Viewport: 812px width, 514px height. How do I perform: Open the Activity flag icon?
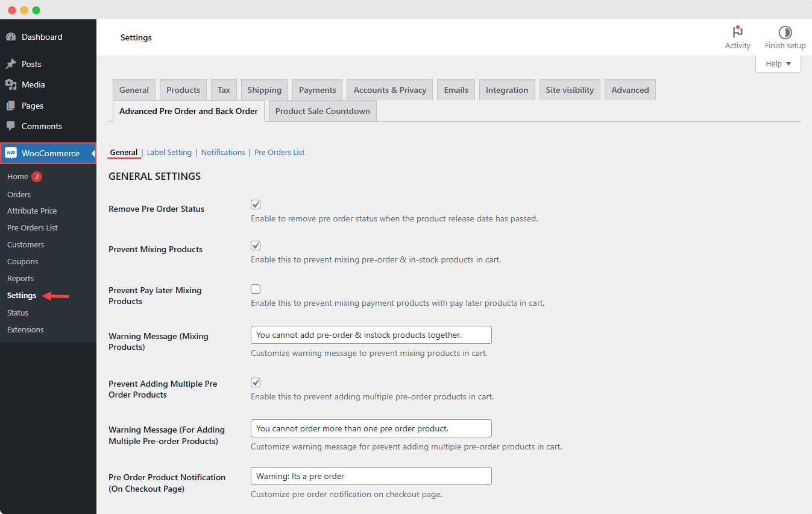[737, 33]
